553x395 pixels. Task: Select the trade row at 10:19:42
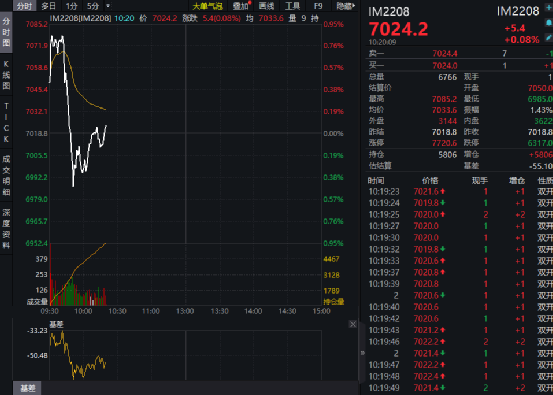click(x=460, y=319)
